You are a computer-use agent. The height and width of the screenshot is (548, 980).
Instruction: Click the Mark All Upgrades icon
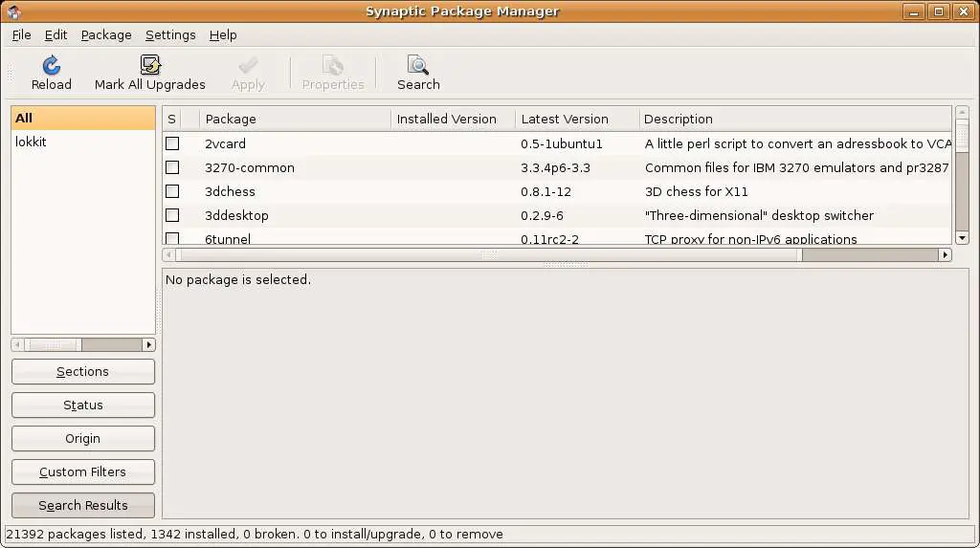(150, 66)
